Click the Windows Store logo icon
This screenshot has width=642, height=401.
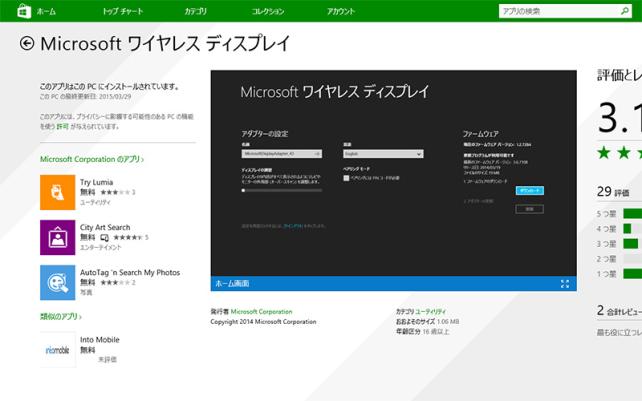(x=25, y=11)
